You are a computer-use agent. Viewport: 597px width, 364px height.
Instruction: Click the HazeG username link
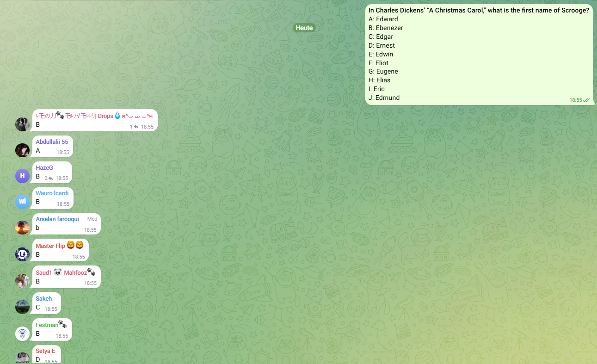44,167
